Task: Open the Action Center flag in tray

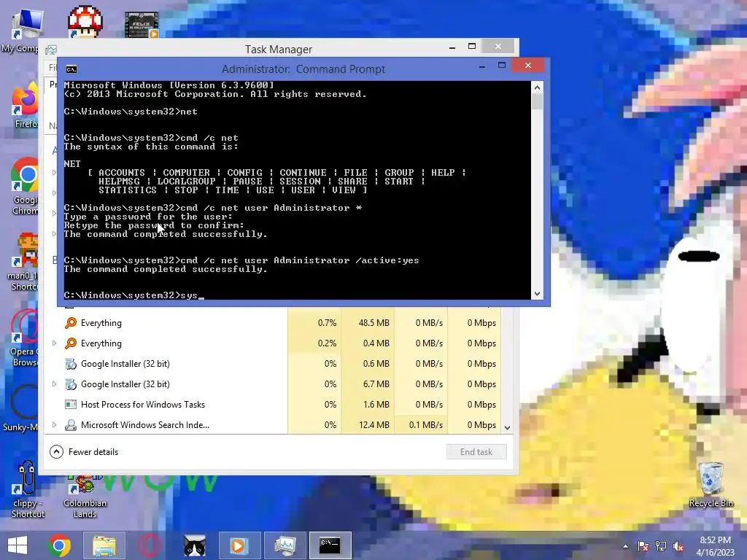Action: [643, 546]
